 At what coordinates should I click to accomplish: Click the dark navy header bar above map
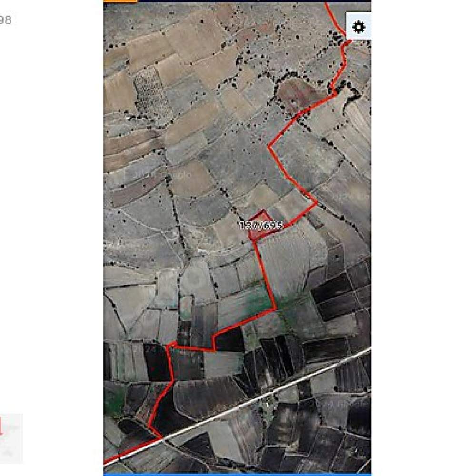(x=254, y=1)
